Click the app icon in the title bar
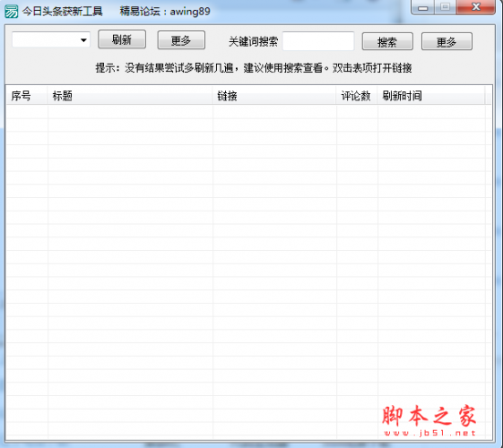 pos(12,12)
